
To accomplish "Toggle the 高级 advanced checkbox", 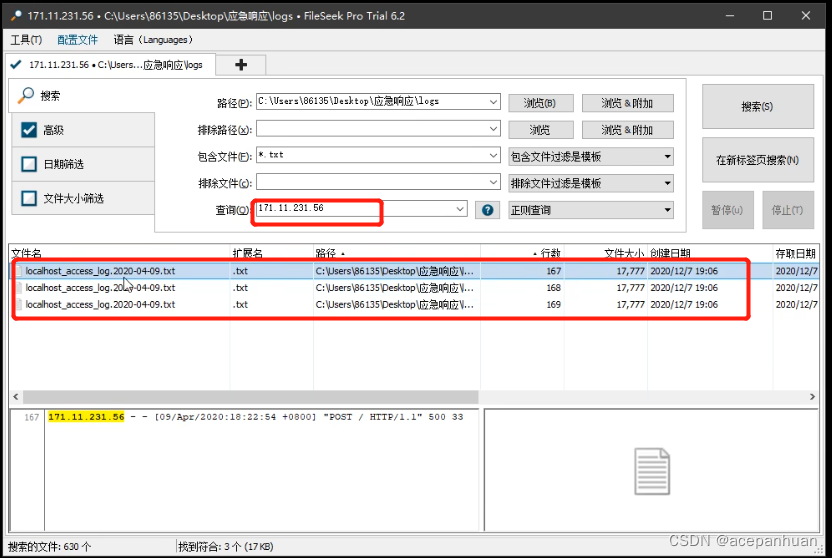I will [x=29, y=130].
